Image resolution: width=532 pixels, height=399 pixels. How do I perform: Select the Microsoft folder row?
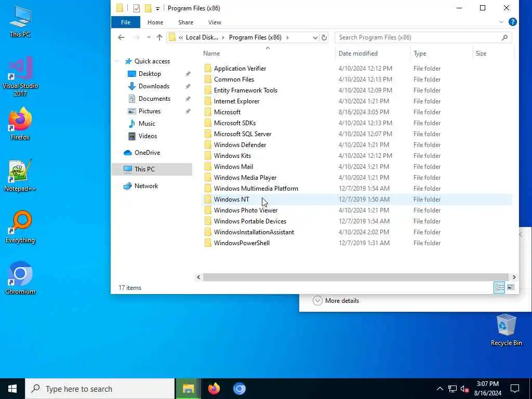coord(357,112)
